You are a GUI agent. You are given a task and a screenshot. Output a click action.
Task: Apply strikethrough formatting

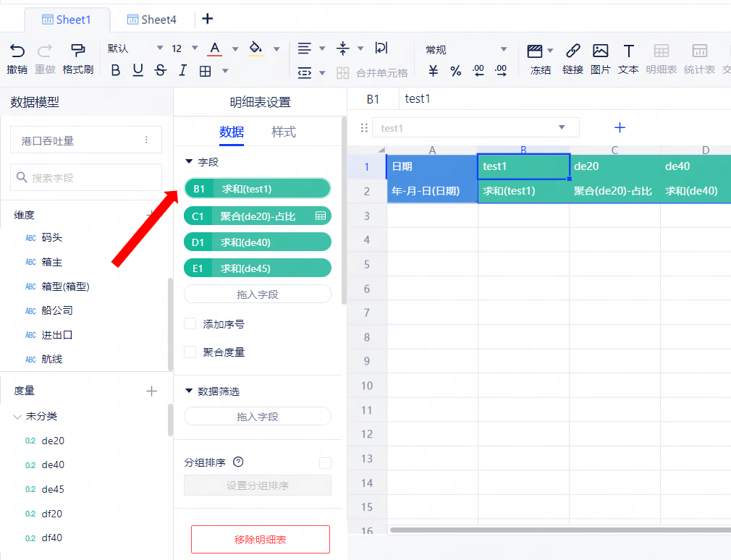pyautogui.click(x=160, y=71)
